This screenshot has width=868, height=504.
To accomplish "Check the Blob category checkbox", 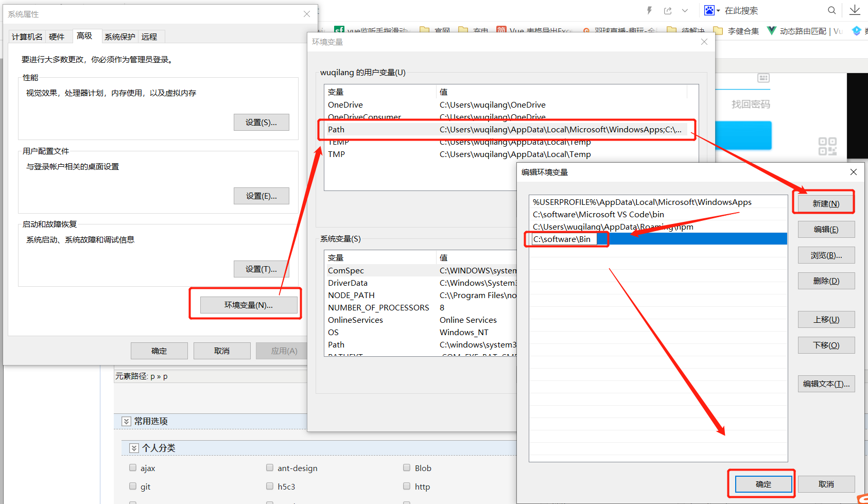I will pyautogui.click(x=407, y=467).
